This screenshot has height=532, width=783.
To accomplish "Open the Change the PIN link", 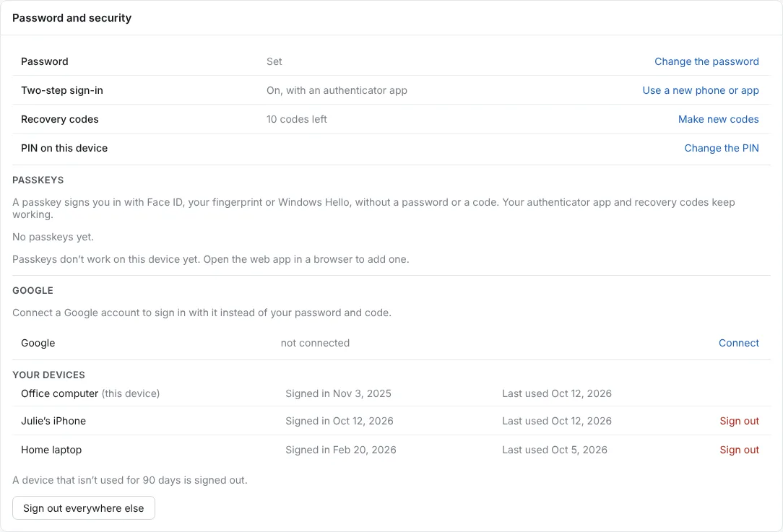I will (722, 148).
